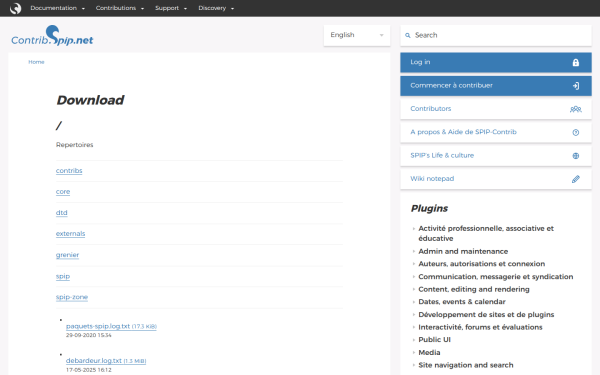The height and width of the screenshot is (375, 600).
Task: Open SPIP's Life & culture link
Action: coord(496,156)
